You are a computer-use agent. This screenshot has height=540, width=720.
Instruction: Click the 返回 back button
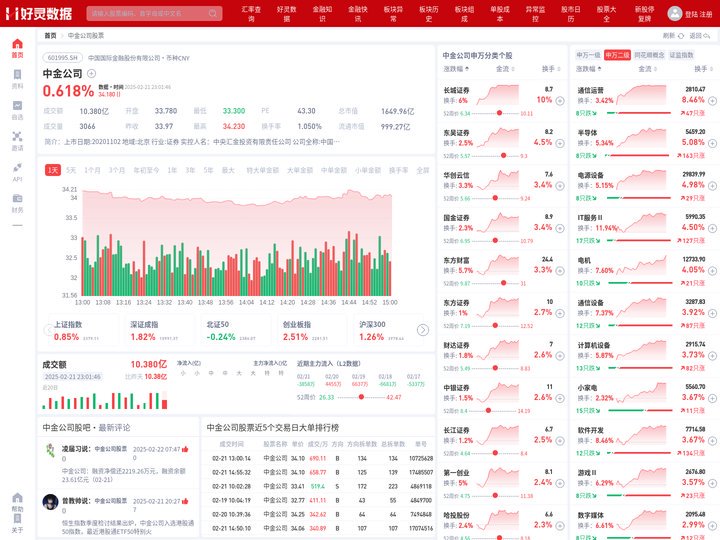click(700, 36)
